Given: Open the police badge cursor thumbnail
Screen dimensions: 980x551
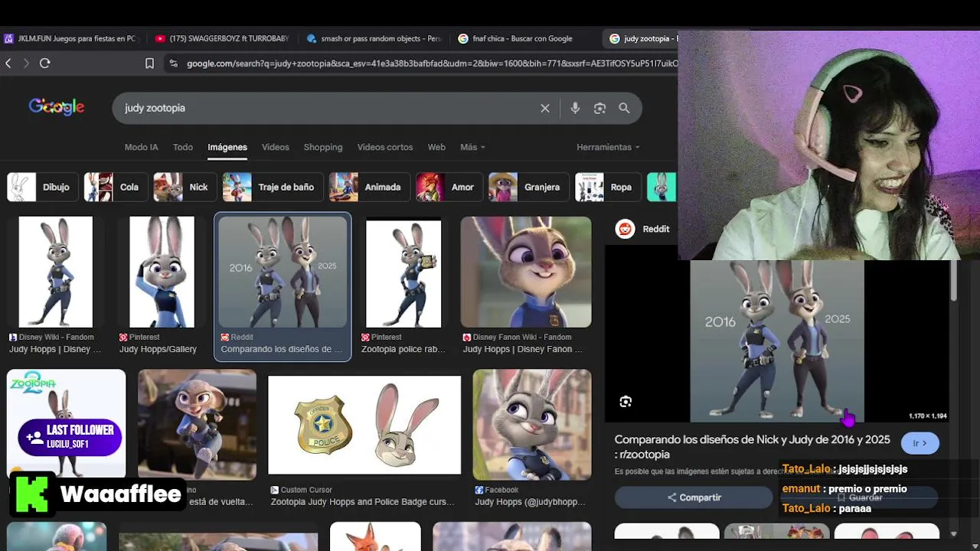Looking at the screenshot, I should point(364,425).
